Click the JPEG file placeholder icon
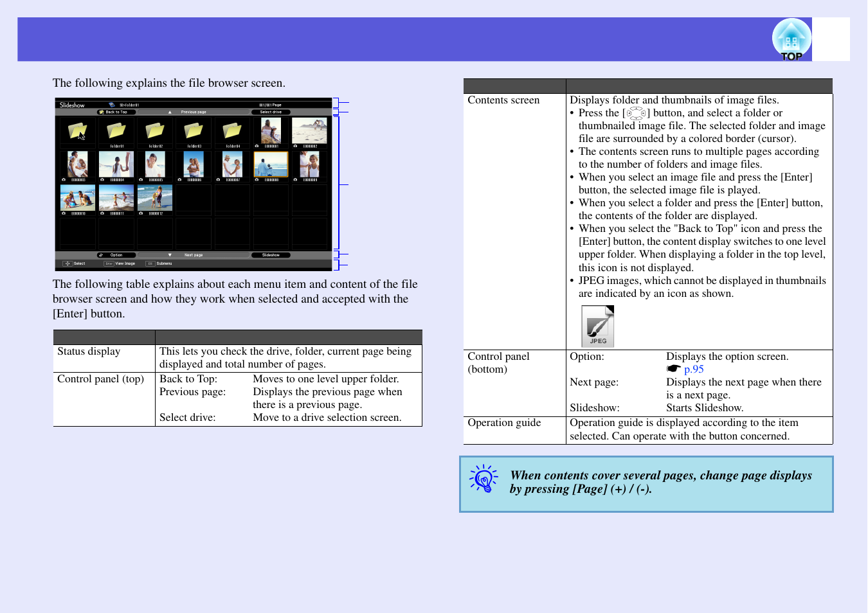 click(x=598, y=326)
